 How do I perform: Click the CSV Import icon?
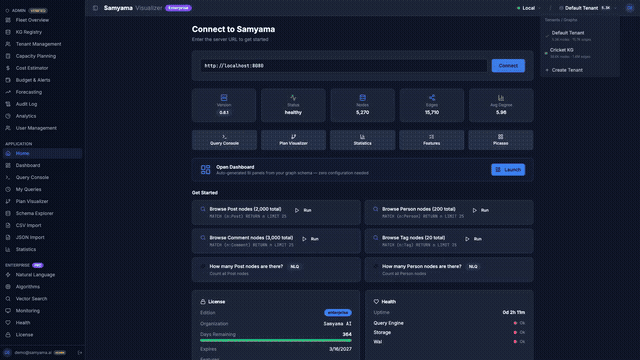click(8, 225)
